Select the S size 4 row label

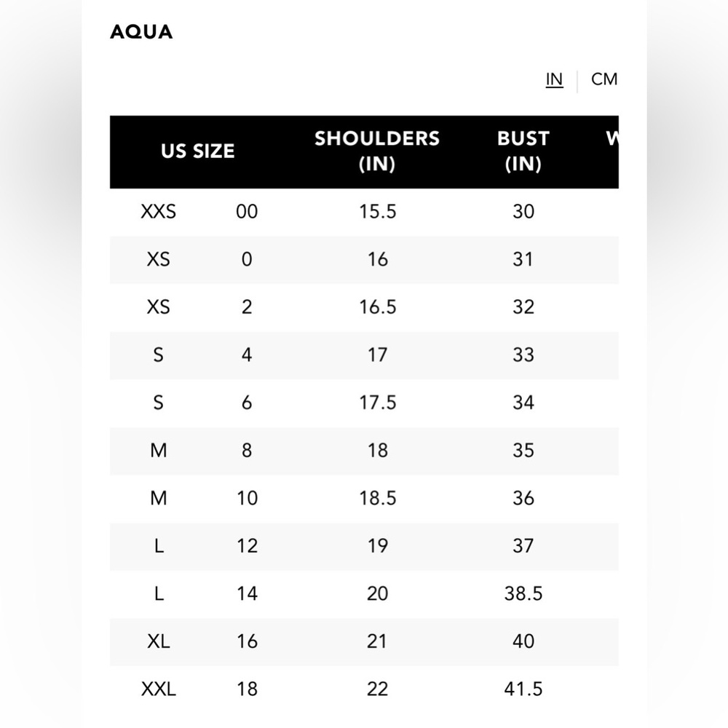(x=158, y=355)
